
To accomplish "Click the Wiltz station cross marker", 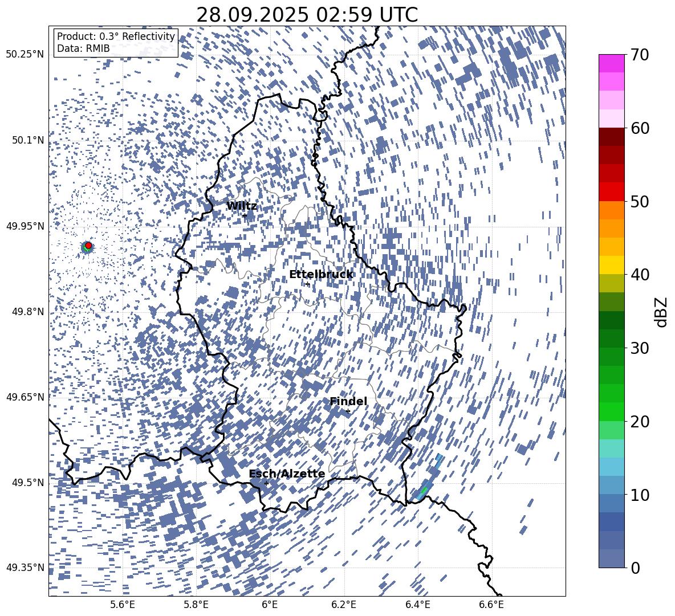I will click(245, 215).
